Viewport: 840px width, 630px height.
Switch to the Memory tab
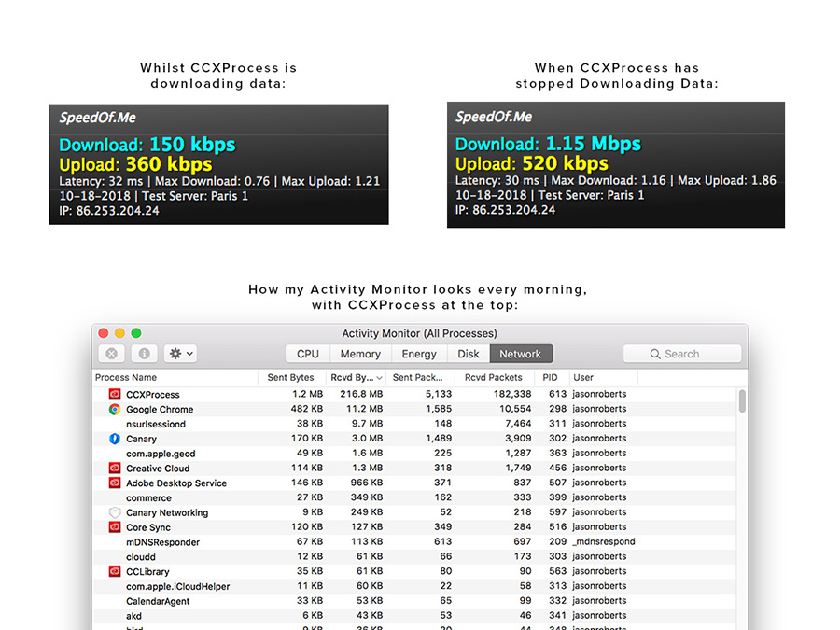point(360,354)
